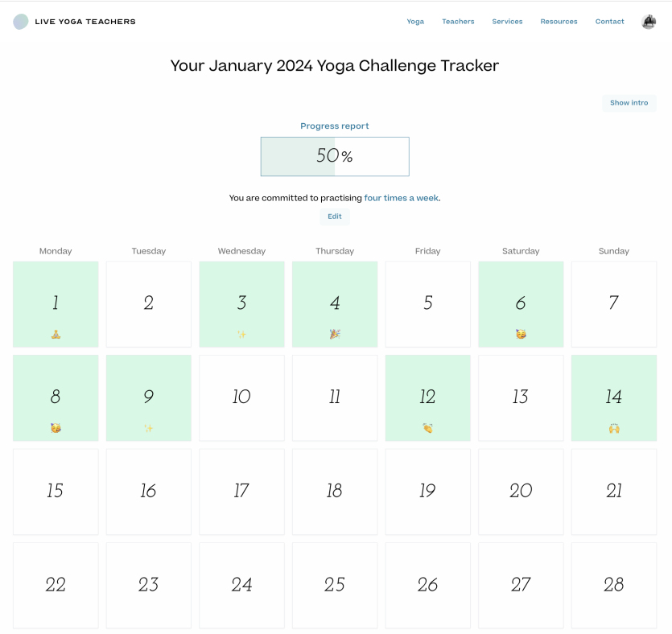Click the Live Yoga Teachers logo circle

tap(21, 22)
